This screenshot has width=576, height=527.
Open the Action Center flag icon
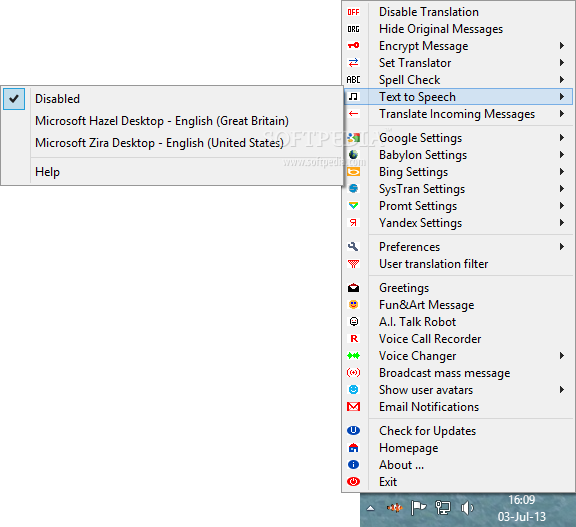coord(418,508)
